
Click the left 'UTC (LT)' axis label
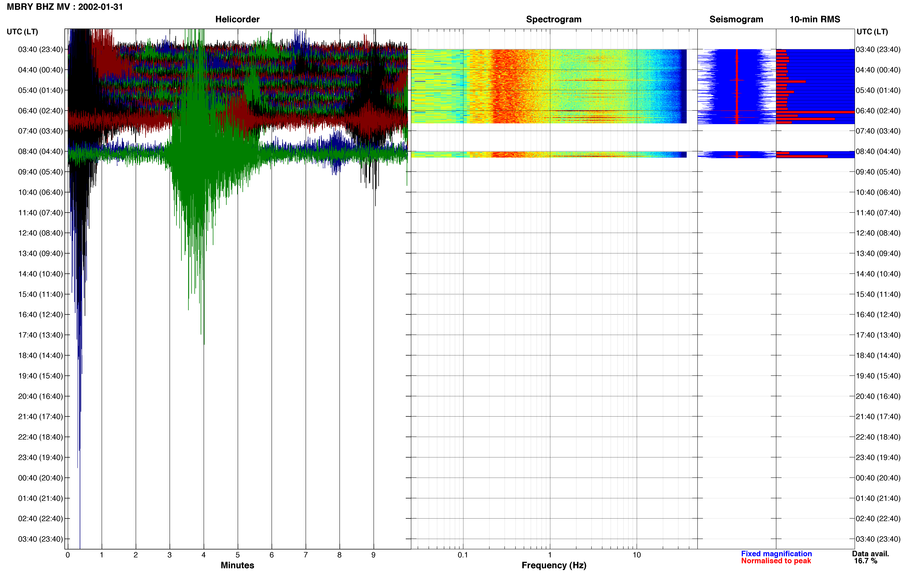[22, 32]
